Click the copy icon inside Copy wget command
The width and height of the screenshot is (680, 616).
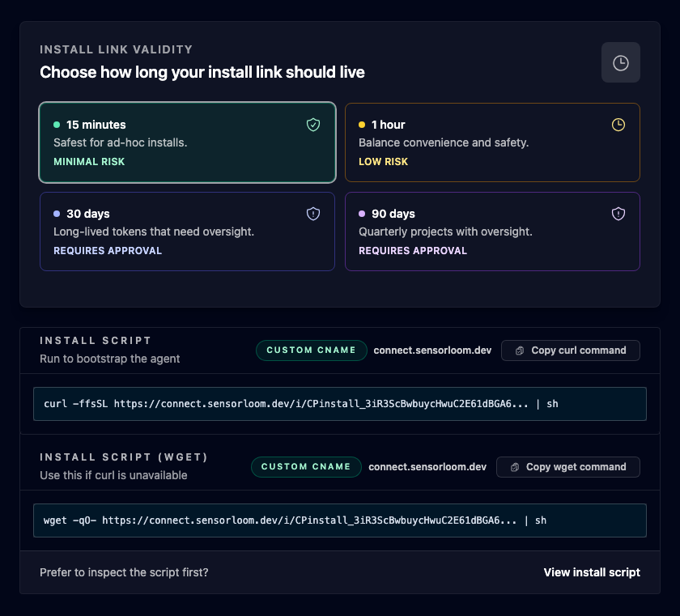click(x=514, y=467)
